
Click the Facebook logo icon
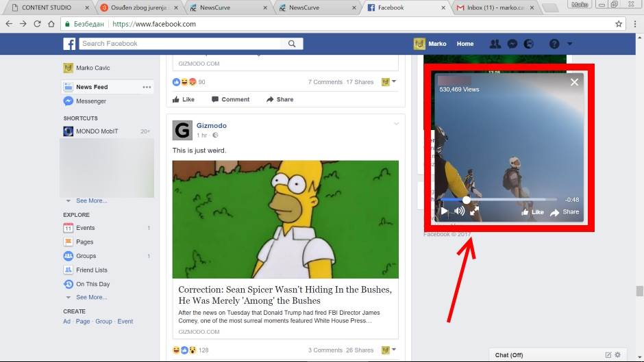[x=69, y=44]
